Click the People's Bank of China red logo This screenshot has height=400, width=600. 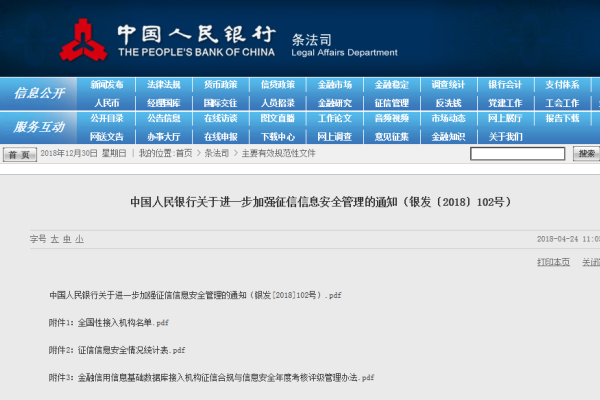click(83, 40)
